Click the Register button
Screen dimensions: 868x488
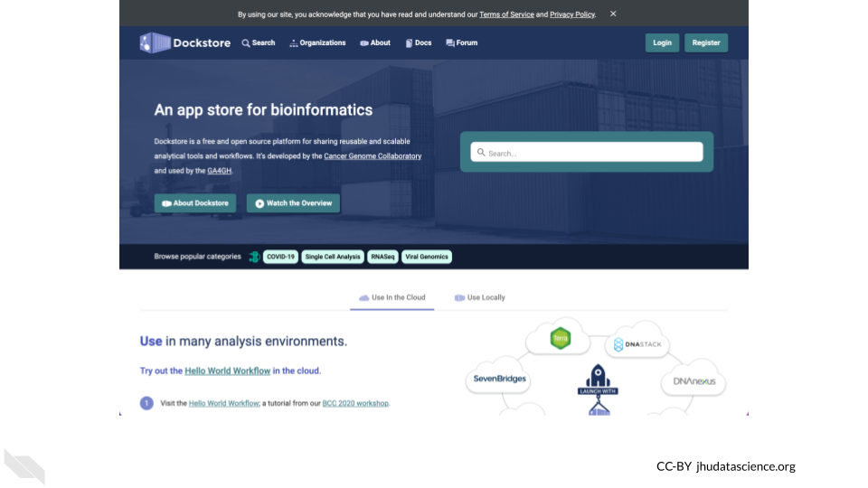tap(706, 42)
